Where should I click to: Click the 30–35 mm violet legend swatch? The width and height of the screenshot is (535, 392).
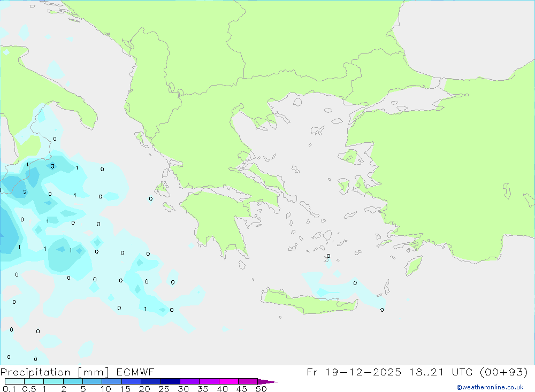coord(189,381)
